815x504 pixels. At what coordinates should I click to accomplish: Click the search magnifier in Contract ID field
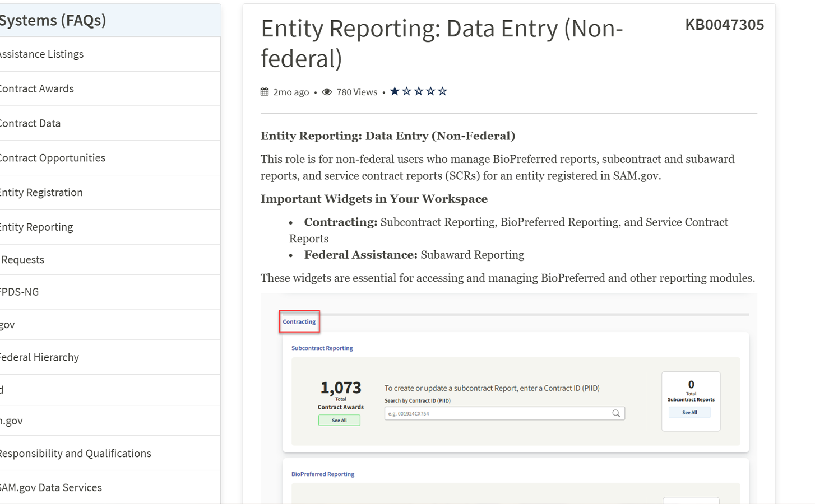pos(616,413)
